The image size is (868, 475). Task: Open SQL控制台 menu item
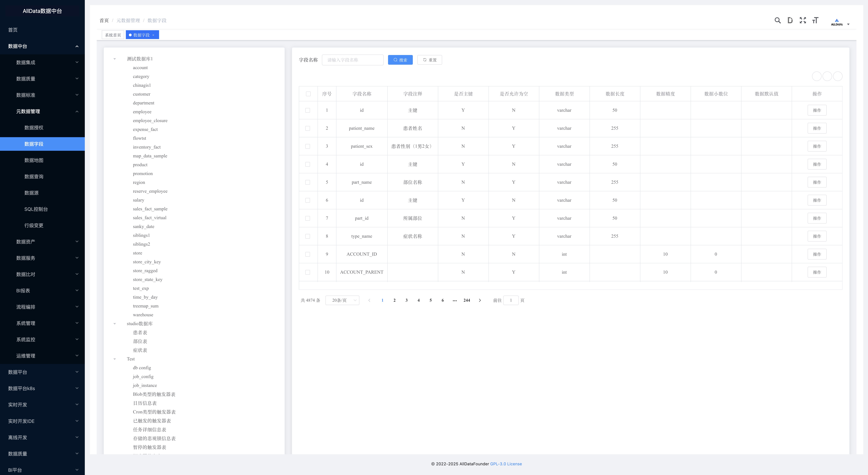(x=42, y=209)
